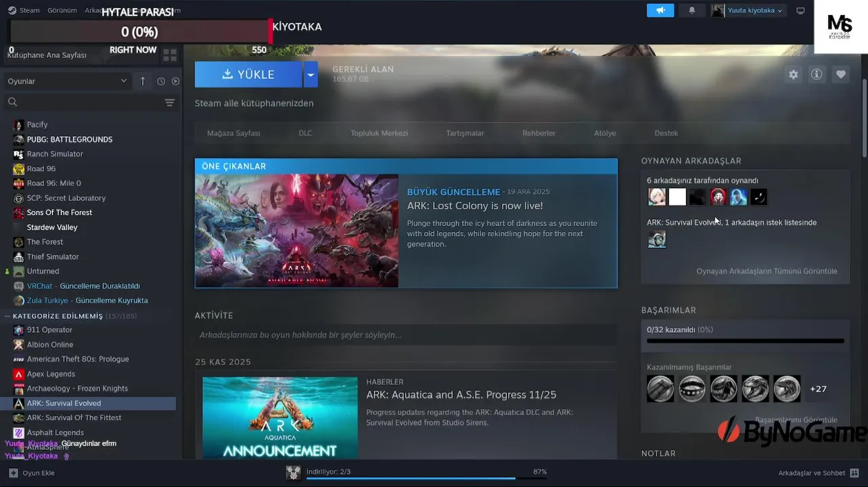This screenshot has height=487, width=868.
Task: Click the second unearned achievement icon
Action: (x=692, y=389)
